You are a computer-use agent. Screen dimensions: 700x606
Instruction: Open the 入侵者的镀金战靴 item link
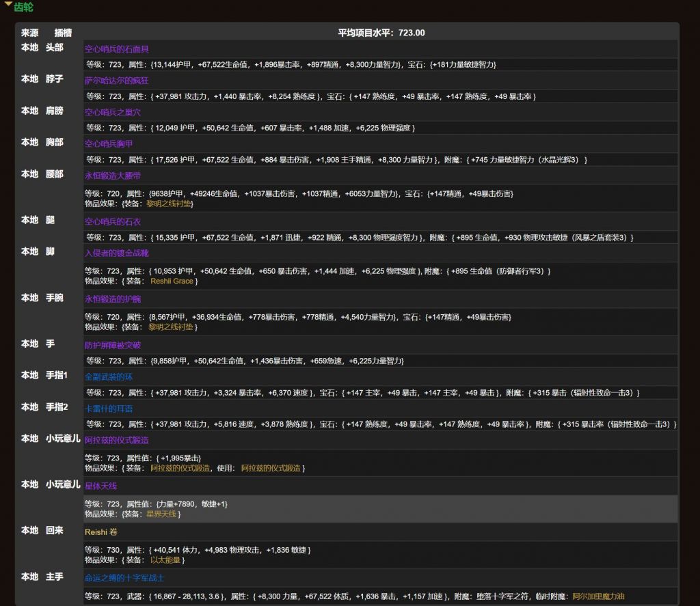(x=116, y=253)
